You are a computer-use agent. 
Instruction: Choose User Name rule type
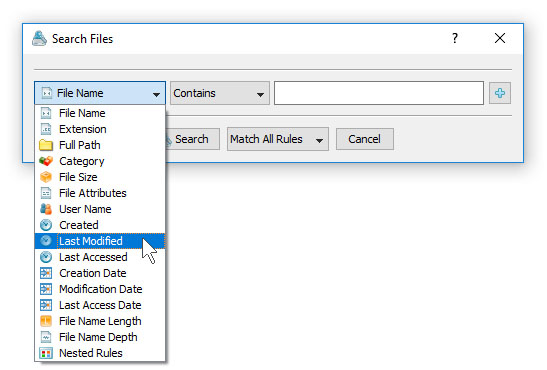coord(100,209)
